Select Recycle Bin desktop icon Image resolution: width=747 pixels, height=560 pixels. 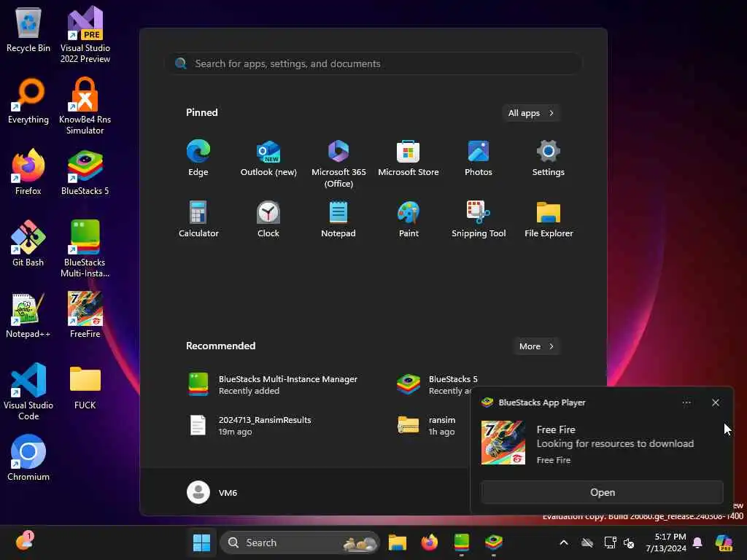coord(28,30)
